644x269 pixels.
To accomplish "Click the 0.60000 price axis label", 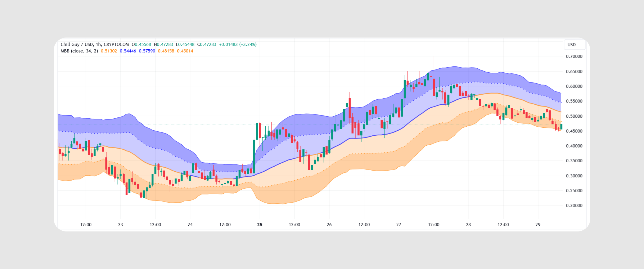I will coord(574,86).
